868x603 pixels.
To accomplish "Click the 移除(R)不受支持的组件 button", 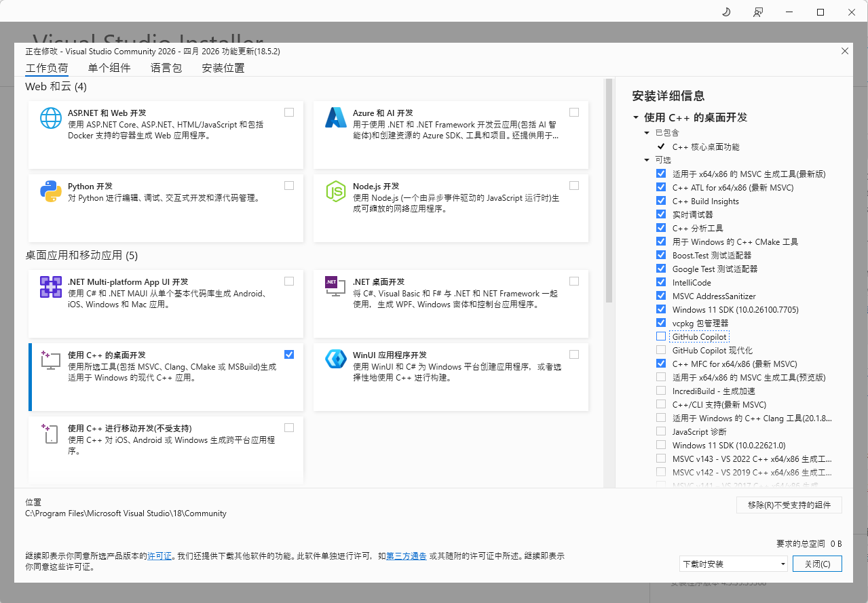I will point(789,505).
